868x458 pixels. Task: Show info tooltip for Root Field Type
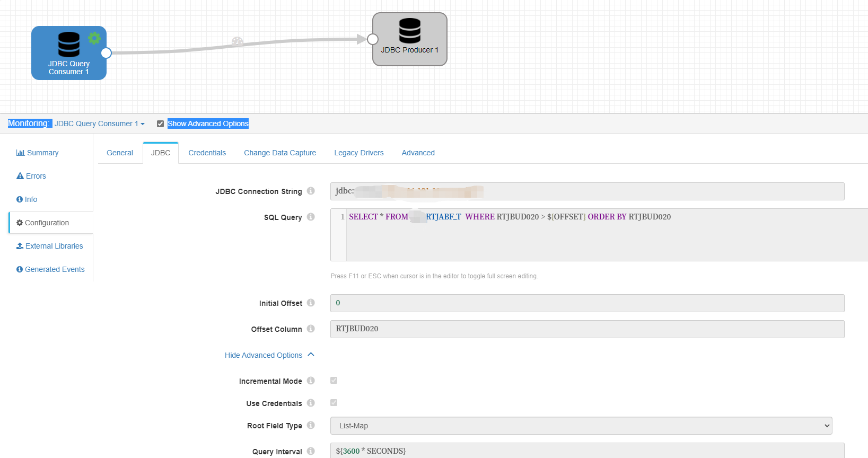coord(311,425)
